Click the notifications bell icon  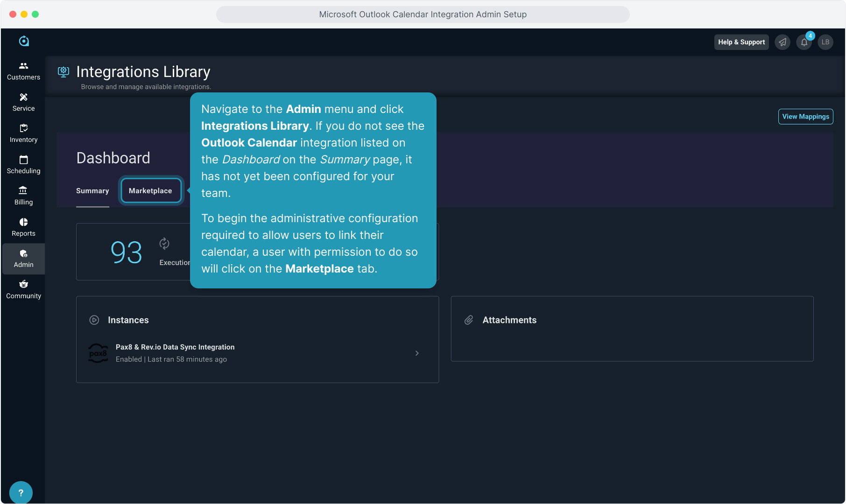click(804, 42)
